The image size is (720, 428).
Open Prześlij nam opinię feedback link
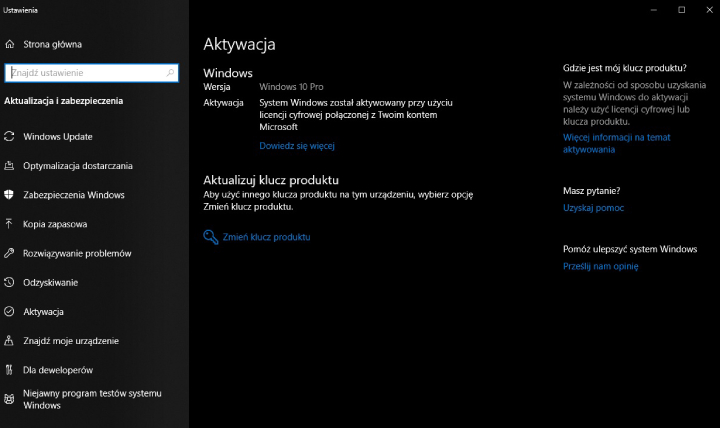point(600,266)
